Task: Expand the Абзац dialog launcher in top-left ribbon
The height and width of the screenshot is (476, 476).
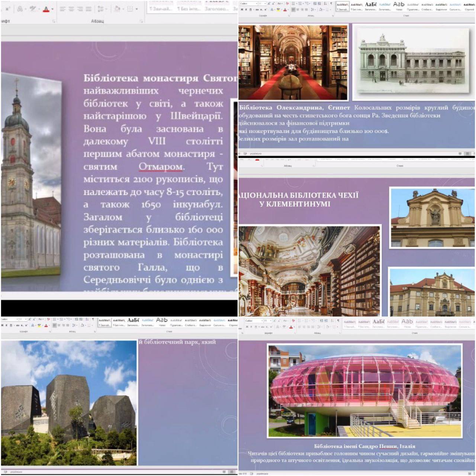Action: tap(141, 21)
